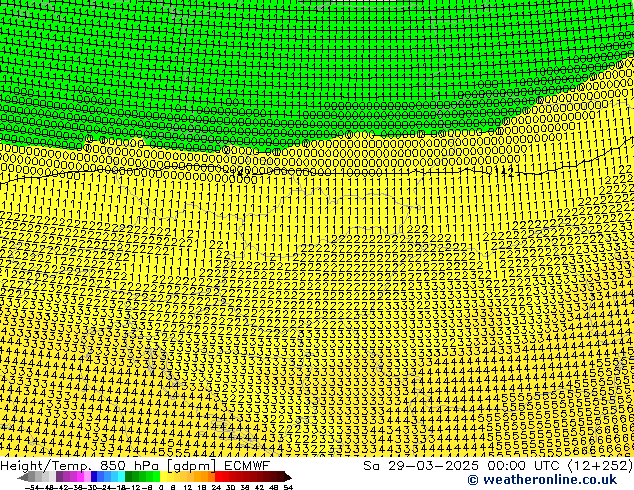Viewport: 634px width, 490px height.
Task: Select the left arrow end of color scale
Action: 22,477
